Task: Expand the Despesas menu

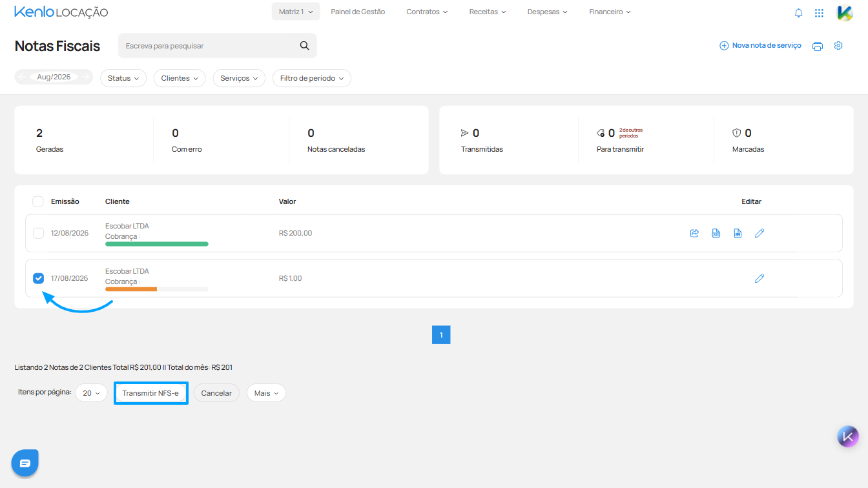Action: click(548, 12)
